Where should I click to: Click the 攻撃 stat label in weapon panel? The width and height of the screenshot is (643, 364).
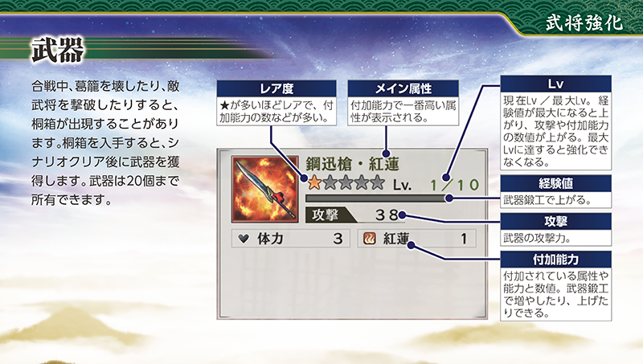[326, 215]
